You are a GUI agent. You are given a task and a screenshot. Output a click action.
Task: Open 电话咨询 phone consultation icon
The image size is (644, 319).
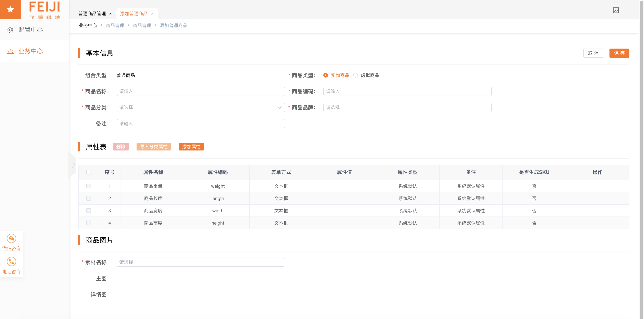coord(12,261)
